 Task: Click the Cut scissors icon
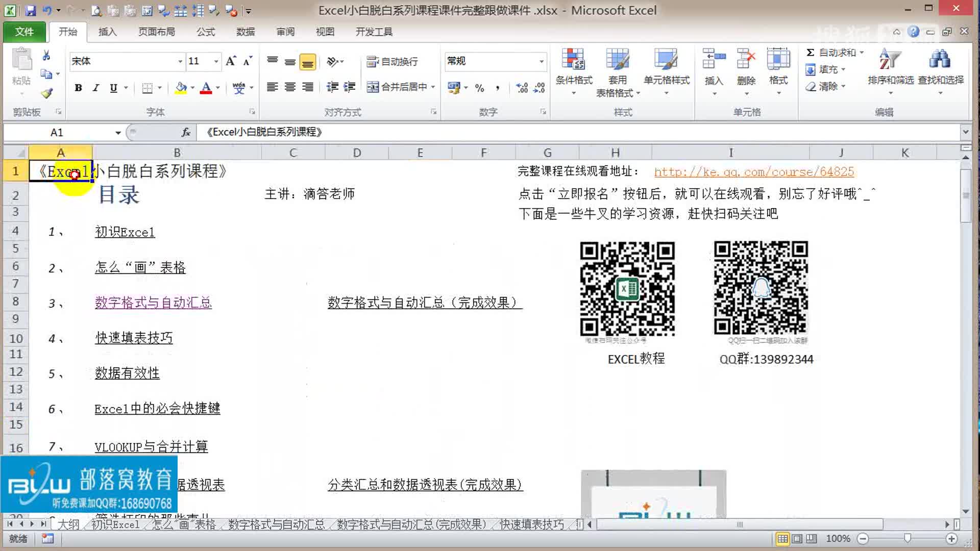tap(46, 56)
